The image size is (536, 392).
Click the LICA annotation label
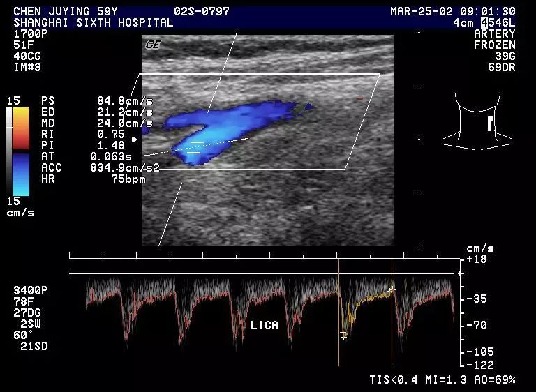tap(265, 325)
